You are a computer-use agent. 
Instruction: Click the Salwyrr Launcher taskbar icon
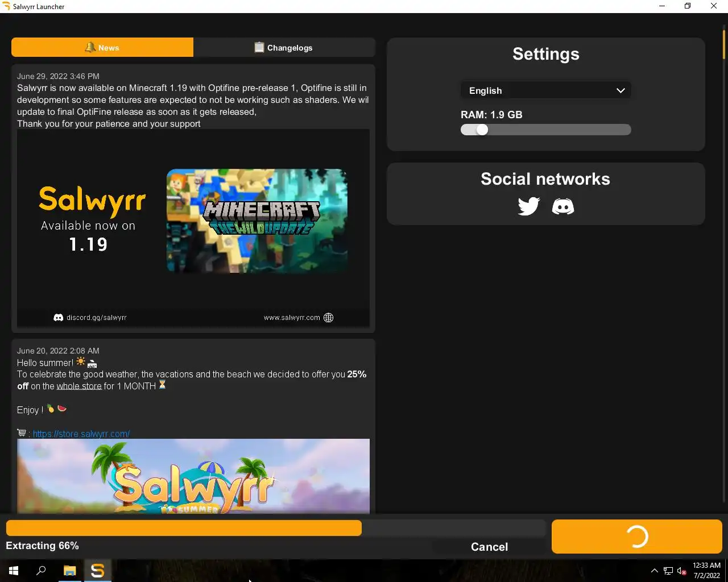pos(98,571)
